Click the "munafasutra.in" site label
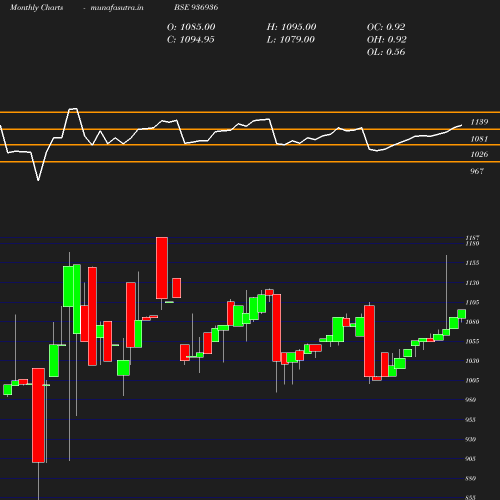This screenshot has width=500, height=500. coord(117,7)
